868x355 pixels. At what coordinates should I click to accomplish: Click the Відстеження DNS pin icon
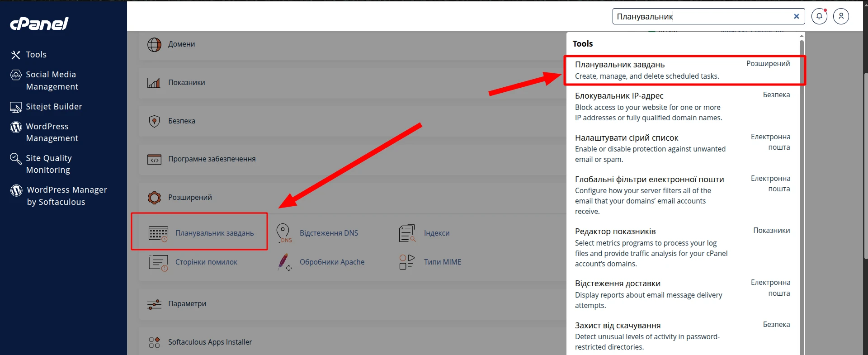coord(284,233)
